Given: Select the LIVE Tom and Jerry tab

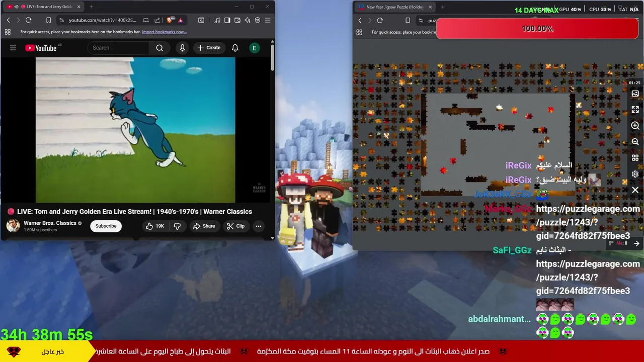Looking at the screenshot, I should [44, 7].
